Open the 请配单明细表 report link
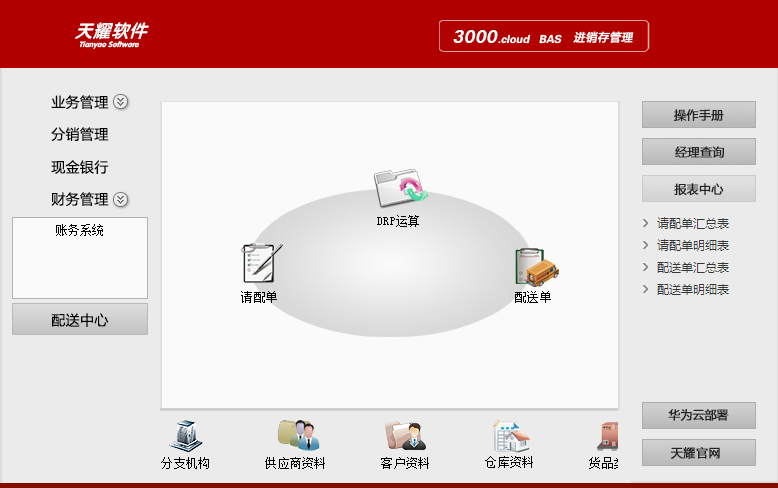The width and height of the screenshot is (778, 488). point(693,245)
